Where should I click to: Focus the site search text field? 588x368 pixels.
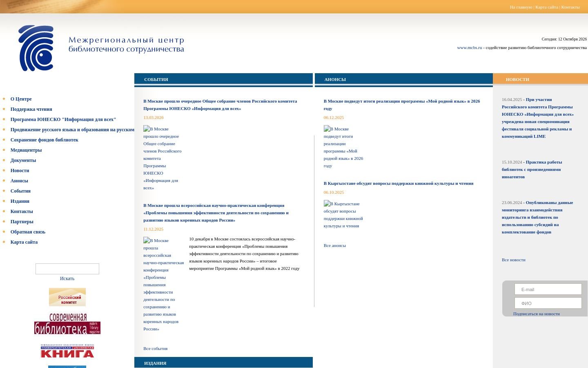[67, 269]
